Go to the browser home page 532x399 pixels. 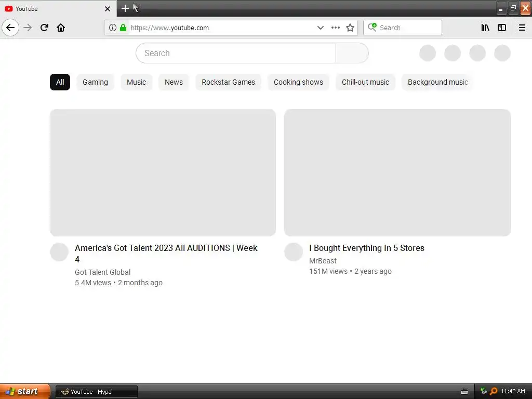(x=61, y=28)
